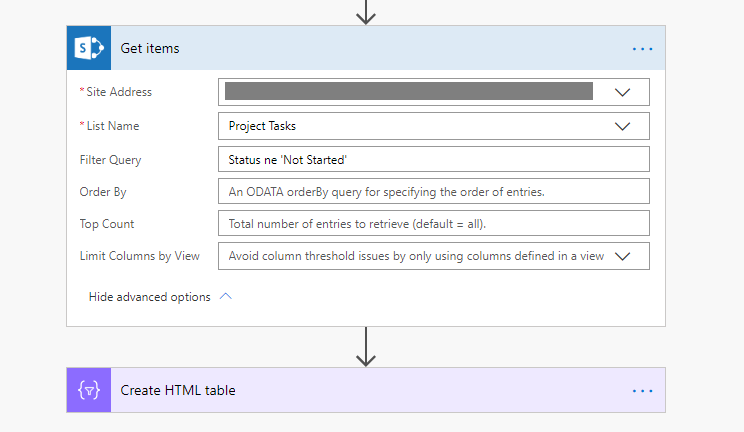Focus the Order By input box

(x=433, y=192)
